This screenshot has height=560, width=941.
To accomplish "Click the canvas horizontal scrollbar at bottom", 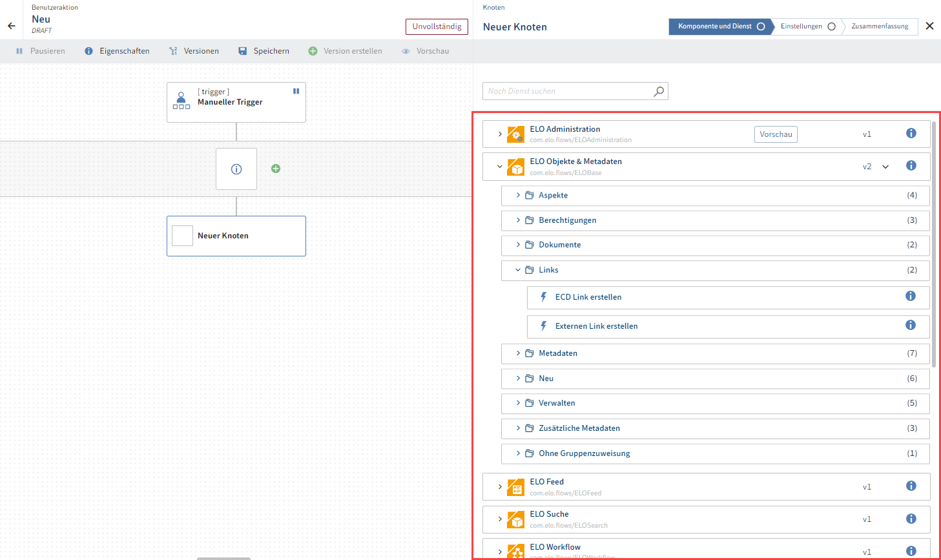I will coord(223,558).
